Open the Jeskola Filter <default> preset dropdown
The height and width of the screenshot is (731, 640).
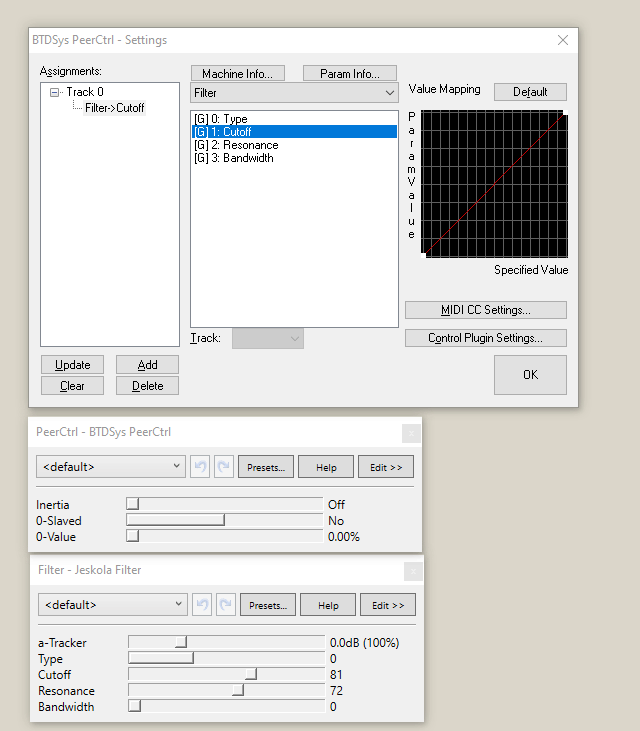(113, 605)
